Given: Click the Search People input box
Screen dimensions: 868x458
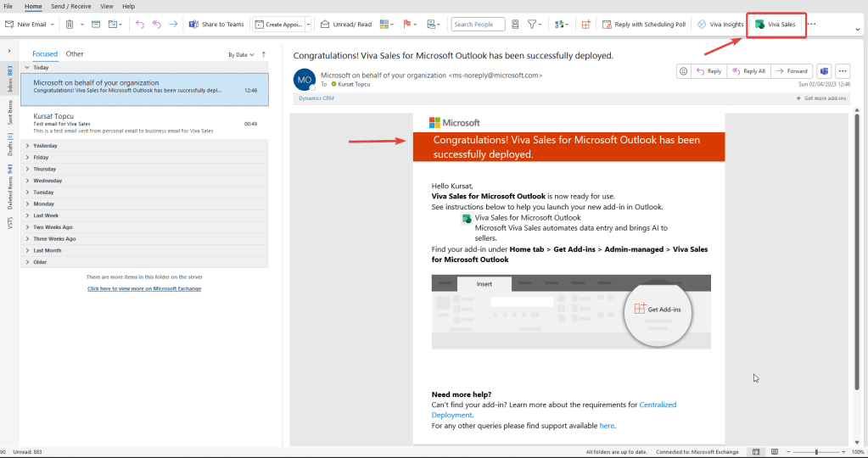Looking at the screenshot, I should point(477,25).
